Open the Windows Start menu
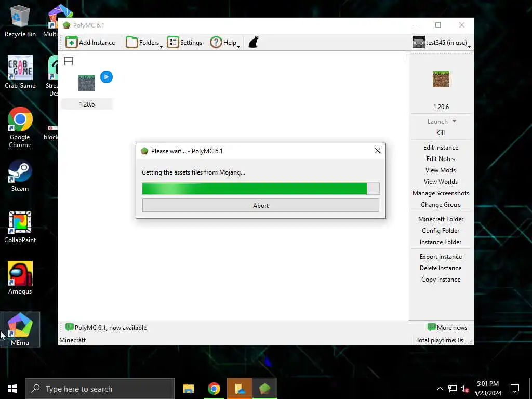 12,389
